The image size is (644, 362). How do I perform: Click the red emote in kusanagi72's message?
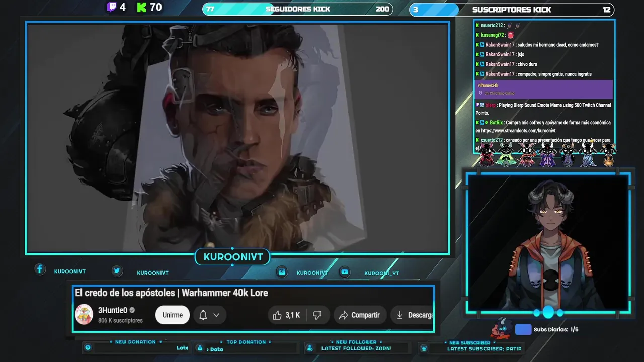coord(510,35)
